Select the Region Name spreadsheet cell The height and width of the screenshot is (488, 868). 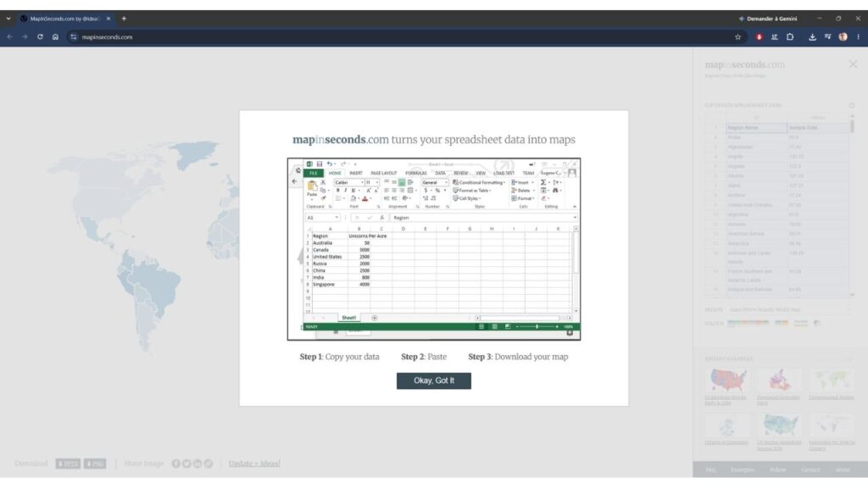tap(757, 128)
